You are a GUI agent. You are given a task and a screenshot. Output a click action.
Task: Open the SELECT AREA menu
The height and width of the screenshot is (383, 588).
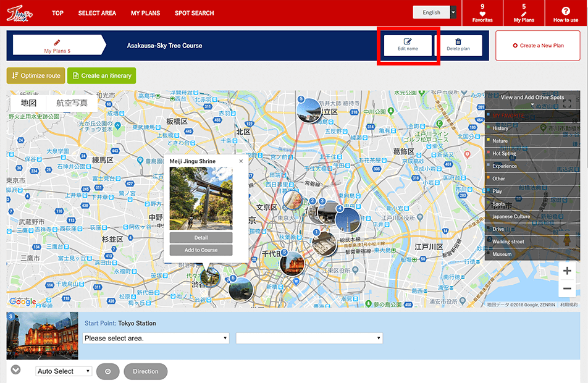coord(97,13)
